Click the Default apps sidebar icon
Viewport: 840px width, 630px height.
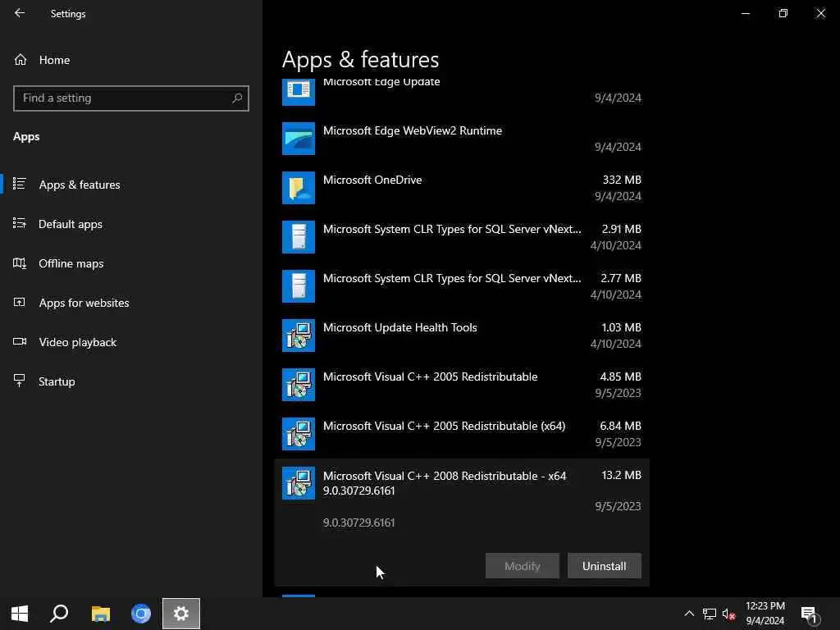point(20,223)
